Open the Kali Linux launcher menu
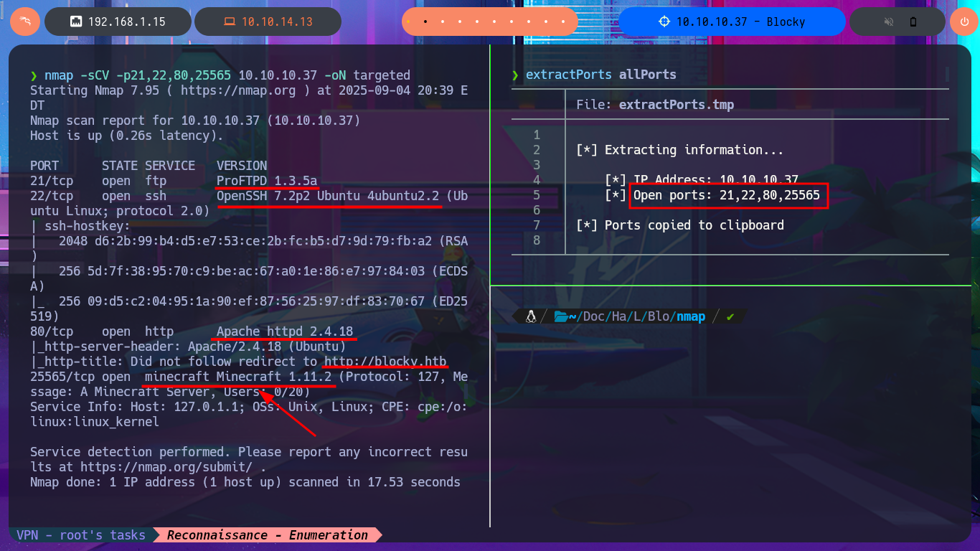The width and height of the screenshot is (980, 551). pyautogui.click(x=25, y=22)
